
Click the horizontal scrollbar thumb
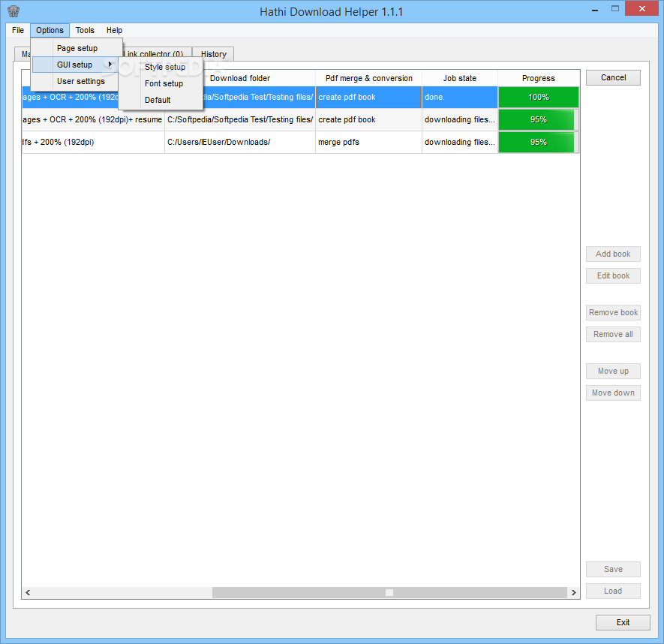coord(389,592)
